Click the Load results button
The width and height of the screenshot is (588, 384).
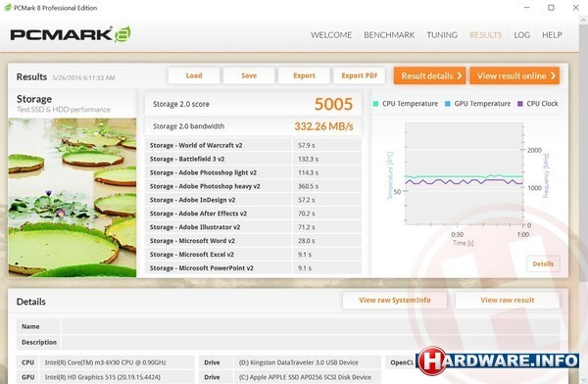(194, 75)
